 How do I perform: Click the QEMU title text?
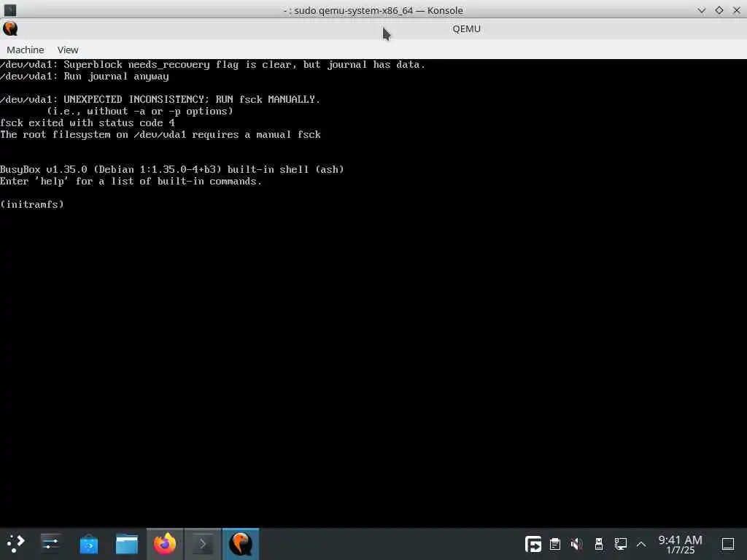coord(466,28)
